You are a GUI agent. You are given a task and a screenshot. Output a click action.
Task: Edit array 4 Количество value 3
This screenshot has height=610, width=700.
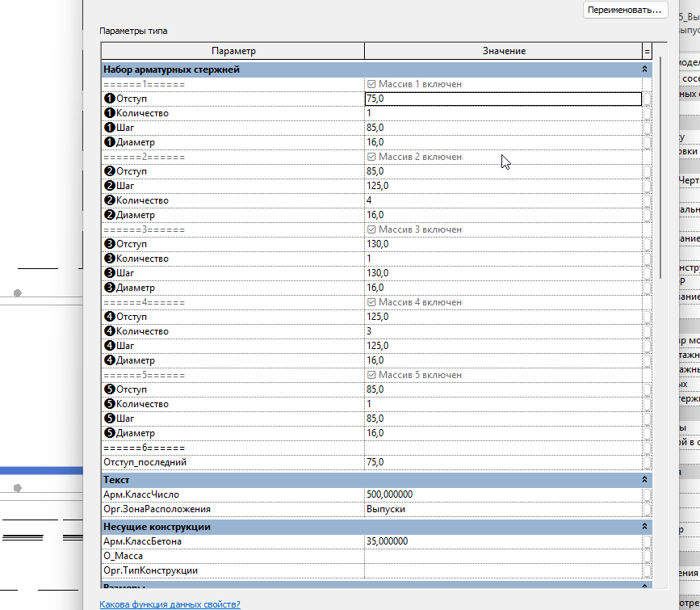503,331
